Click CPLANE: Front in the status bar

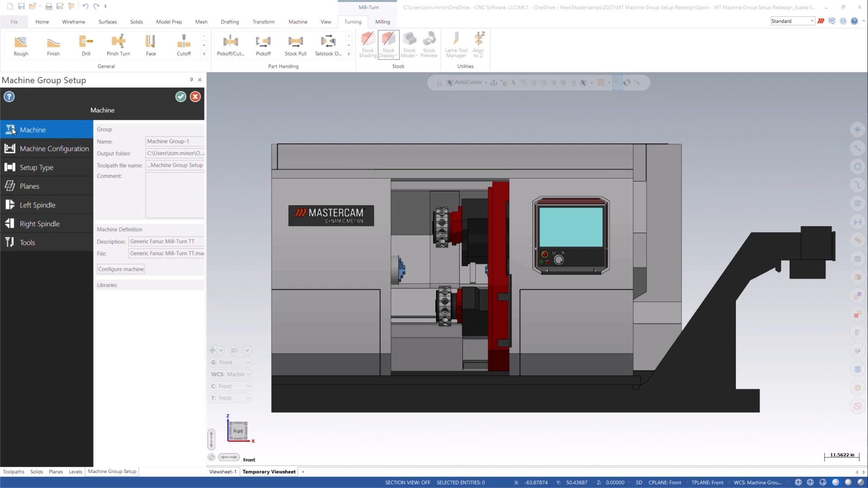pyautogui.click(x=665, y=483)
